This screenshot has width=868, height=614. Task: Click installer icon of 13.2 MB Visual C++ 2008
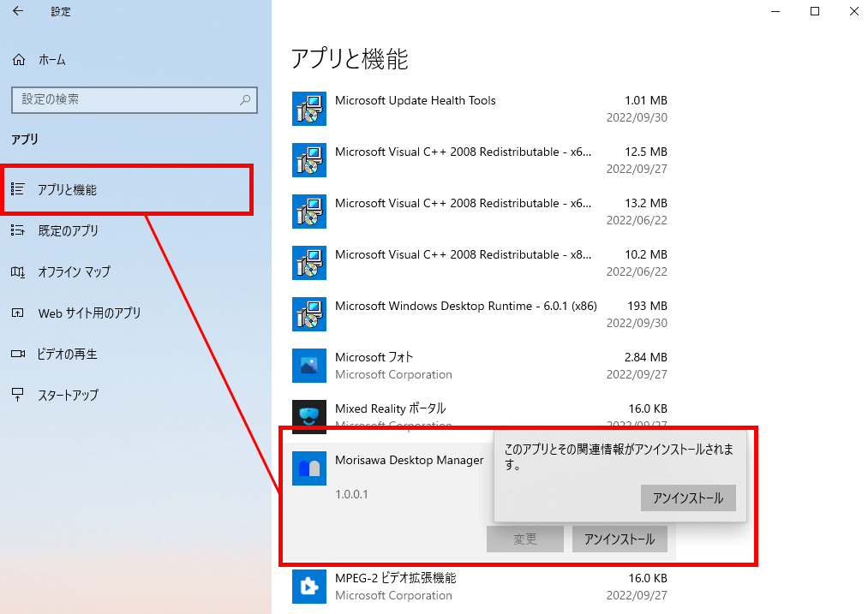tap(309, 212)
